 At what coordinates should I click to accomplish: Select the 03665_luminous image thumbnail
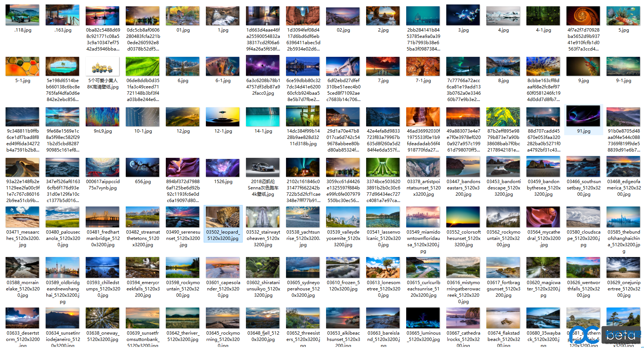423,319
